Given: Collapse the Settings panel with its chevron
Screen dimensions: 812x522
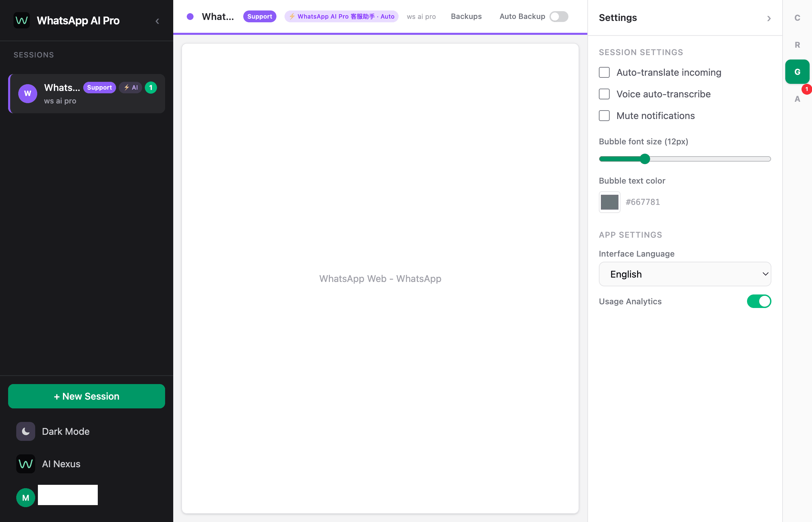Looking at the screenshot, I should point(769,18).
